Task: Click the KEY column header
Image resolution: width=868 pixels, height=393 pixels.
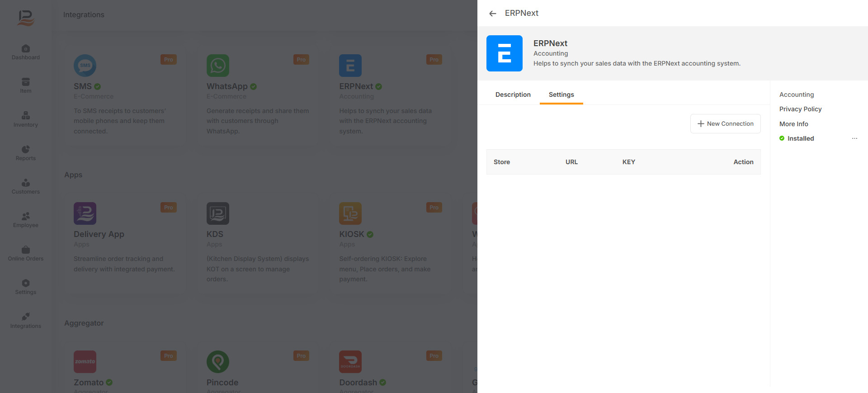Action: (x=629, y=162)
